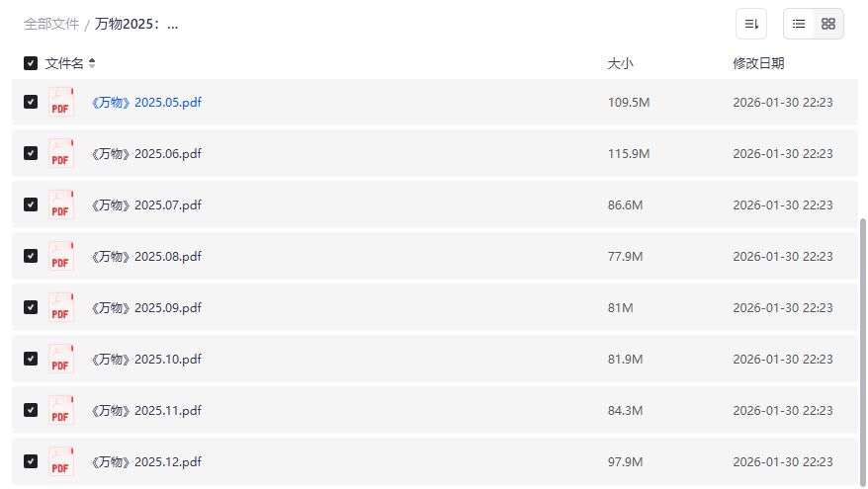Click the PDF icon of 《万物》2025.05.pdf
868x489 pixels.
point(61,102)
